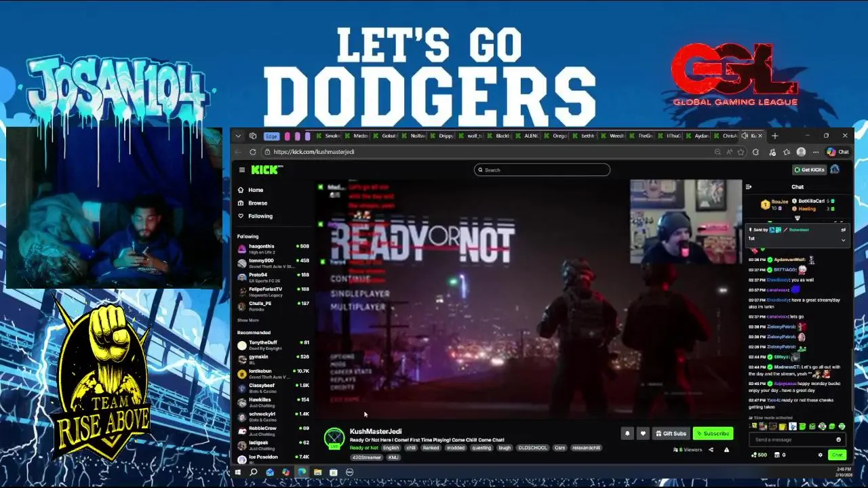This screenshot has width=868, height=488.
Task: Open schneckylrl recommended channel
Action: [273, 416]
